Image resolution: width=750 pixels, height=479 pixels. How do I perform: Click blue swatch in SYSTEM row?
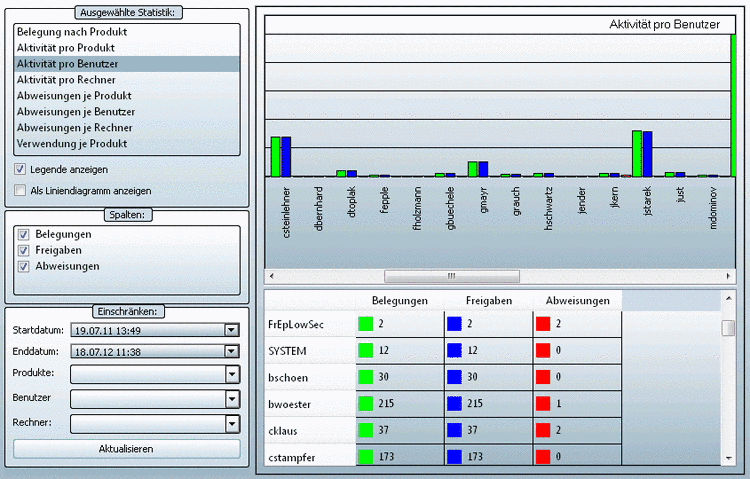[x=454, y=351]
